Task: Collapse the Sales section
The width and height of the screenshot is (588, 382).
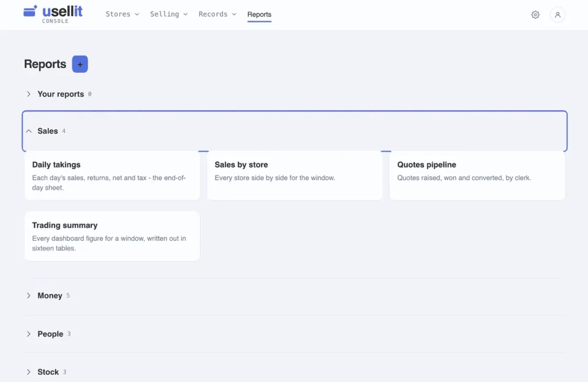Action: tap(295, 131)
